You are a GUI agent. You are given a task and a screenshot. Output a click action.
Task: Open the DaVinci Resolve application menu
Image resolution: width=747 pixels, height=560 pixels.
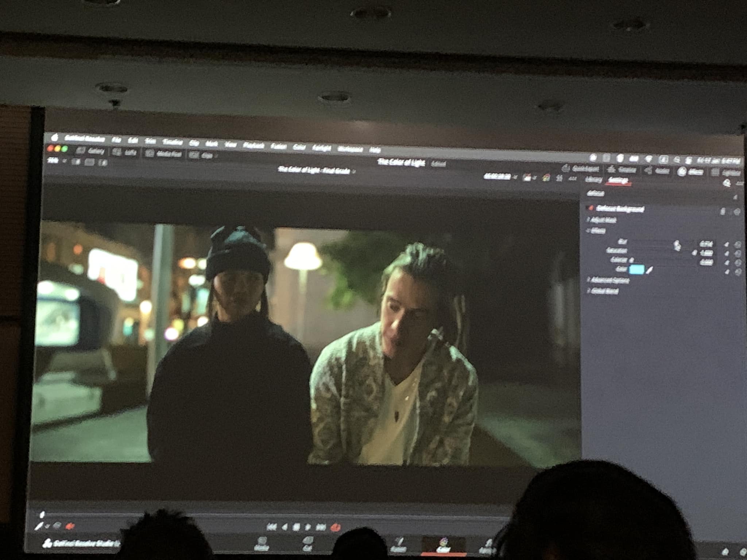tap(85, 139)
